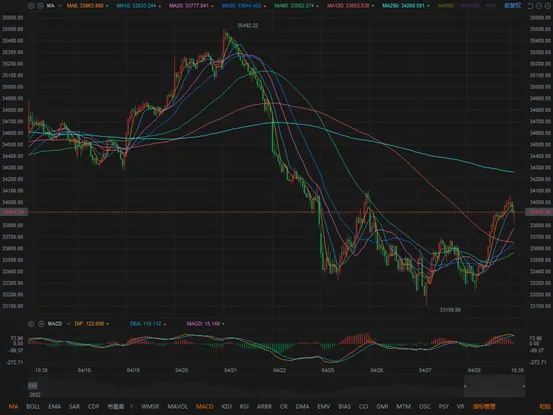Toggle the MA5 moving average line
The width and height of the screenshot is (553, 415).
click(87, 6)
